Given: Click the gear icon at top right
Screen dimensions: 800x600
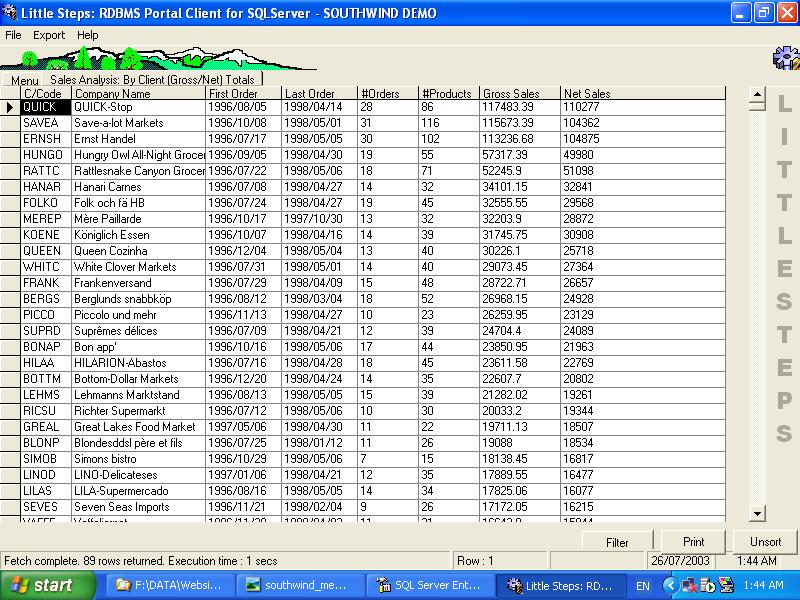Looking at the screenshot, I should point(786,58).
